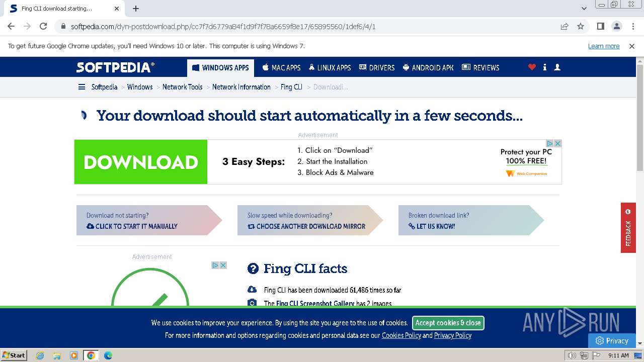The image size is (644, 362).
Task: Open the Android APK tab
Action: (428, 67)
